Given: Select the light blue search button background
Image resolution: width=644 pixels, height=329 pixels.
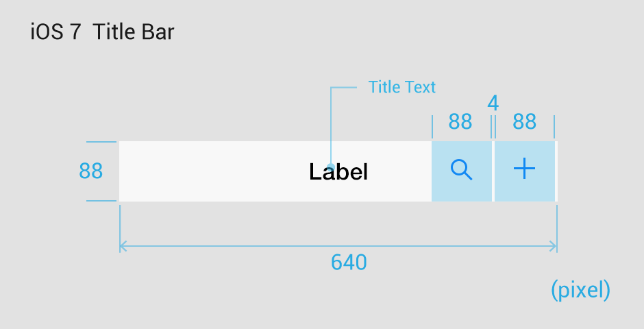Looking at the screenshot, I should [x=462, y=171].
